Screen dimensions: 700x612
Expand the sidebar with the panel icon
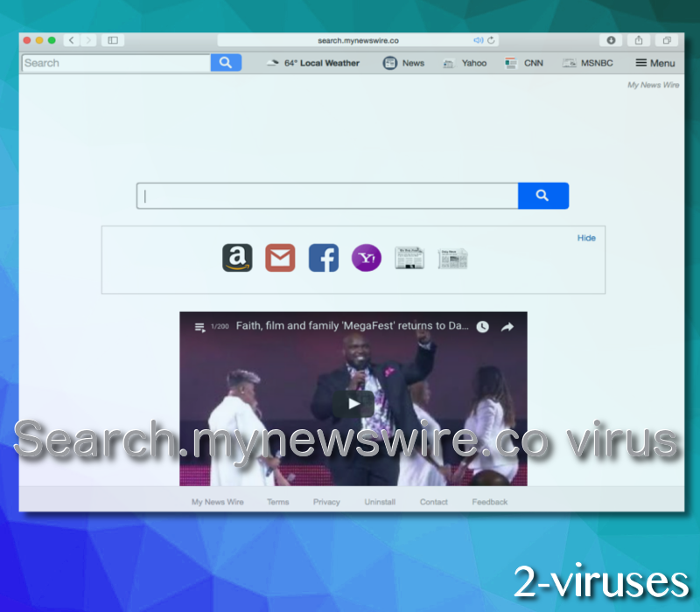click(113, 39)
